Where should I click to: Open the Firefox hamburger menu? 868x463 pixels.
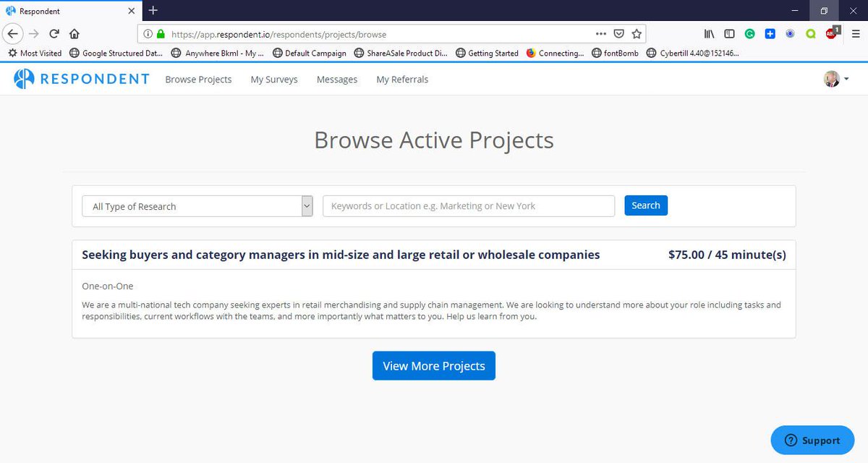[x=855, y=33]
